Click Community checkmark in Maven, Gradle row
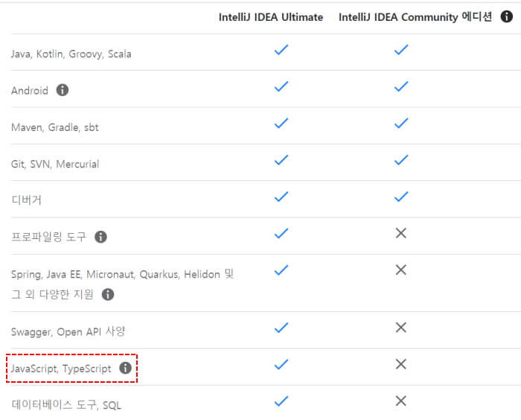The width and height of the screenshot is (521, 420). [401, 123]
